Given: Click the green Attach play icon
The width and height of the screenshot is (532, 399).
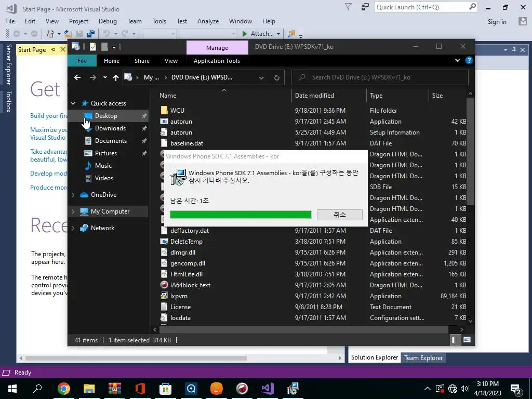Looking at the screenshot, I should click(x=244, y=34).
